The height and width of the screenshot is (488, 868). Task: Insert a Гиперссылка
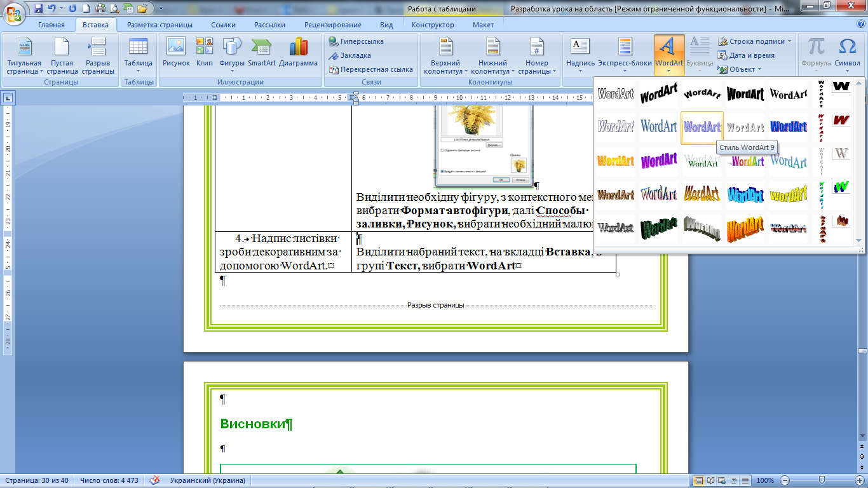[356, 41]
